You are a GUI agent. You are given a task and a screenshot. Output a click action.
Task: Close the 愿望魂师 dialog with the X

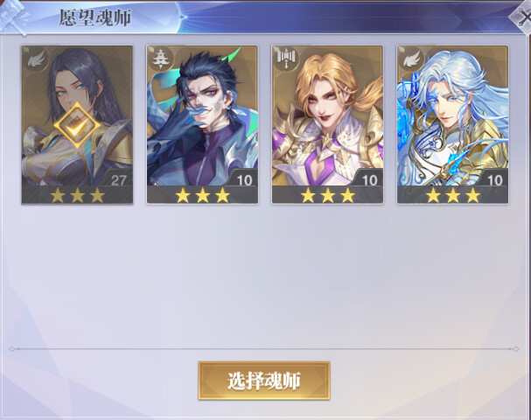tap(523, 18)
